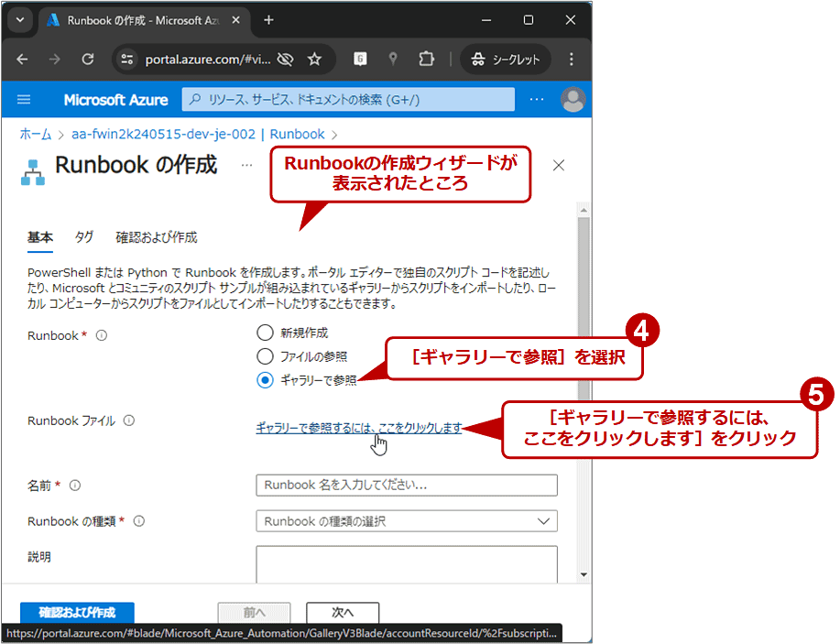Click the tracking protection eye icon
840x644 pixels.
tap(286, 59)
